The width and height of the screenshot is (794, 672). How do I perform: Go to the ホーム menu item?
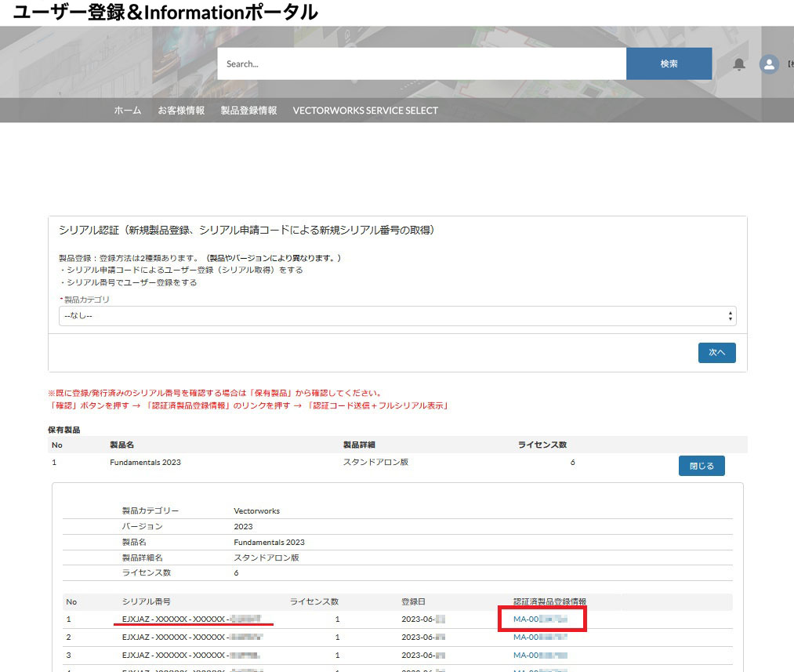(x=128, y=111)
